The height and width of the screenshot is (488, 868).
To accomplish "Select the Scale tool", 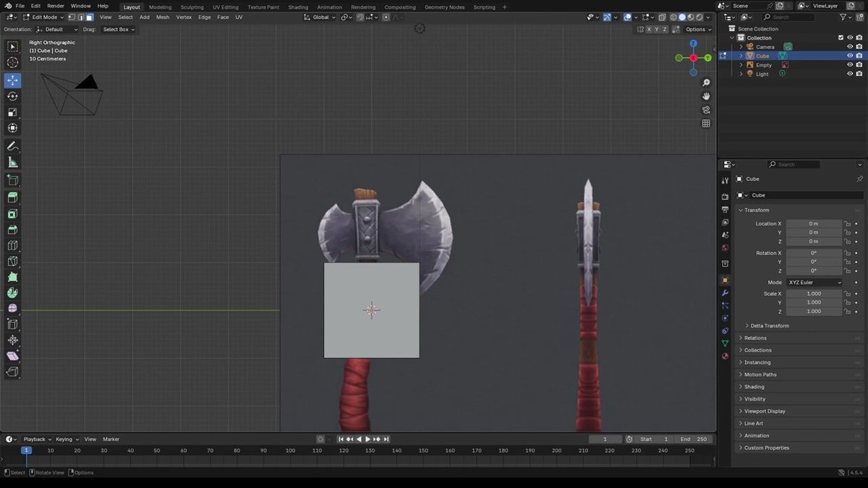I will pyautogui.click(x=12, y=112).
